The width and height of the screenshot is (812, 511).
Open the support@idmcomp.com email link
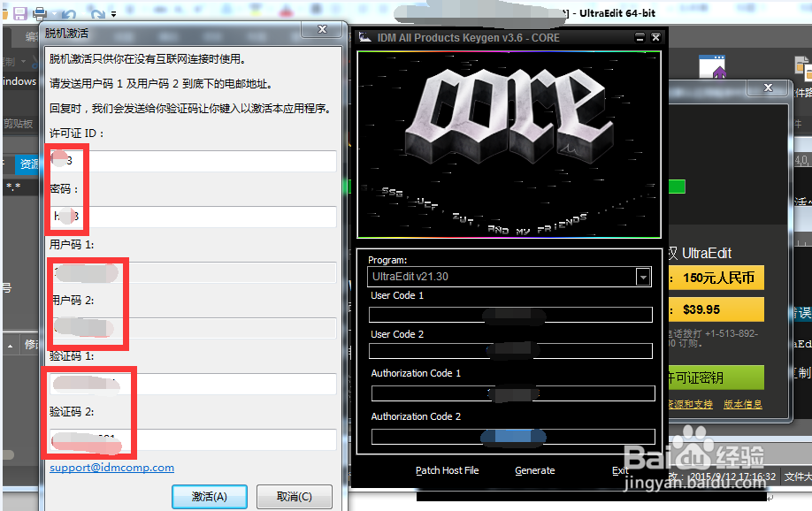click(111, 468)
